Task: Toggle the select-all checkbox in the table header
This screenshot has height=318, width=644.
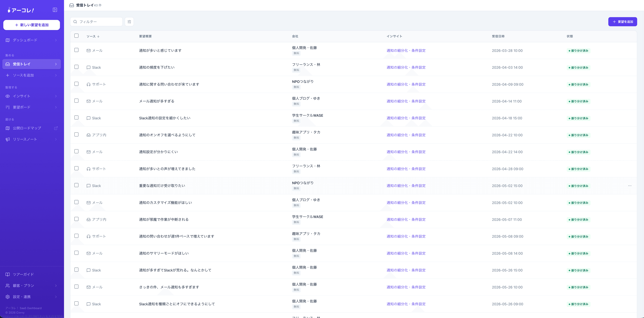Action: click(x=76, y=36)
